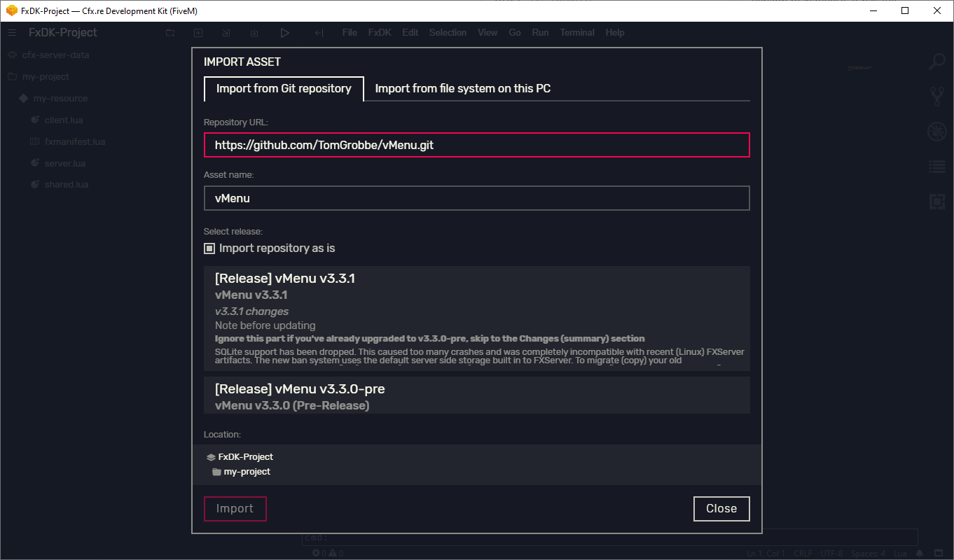The width and height of the screenshot is (954, 560).
Task: Select the vMenu v3.3.1 release option
Action: (x=476, y=318)
